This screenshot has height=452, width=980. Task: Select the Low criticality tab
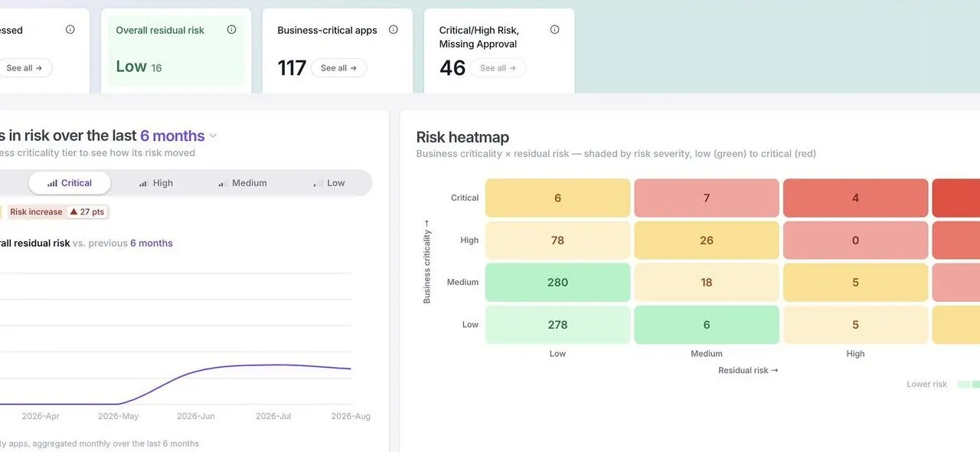tap(329, 183)
